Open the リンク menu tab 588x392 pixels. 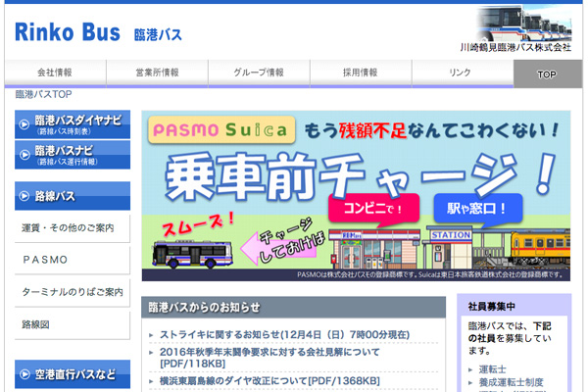point(461,73)
